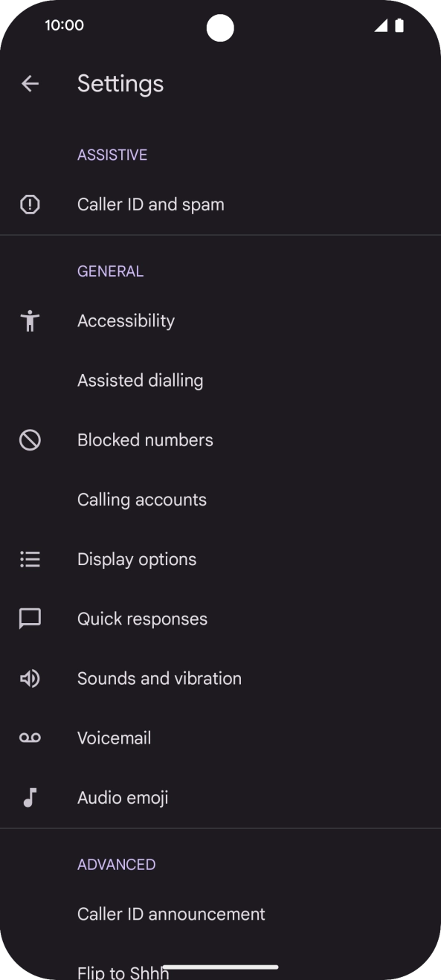
Task: Tap the back arrow beside Settings
Action: pos(30,83)
